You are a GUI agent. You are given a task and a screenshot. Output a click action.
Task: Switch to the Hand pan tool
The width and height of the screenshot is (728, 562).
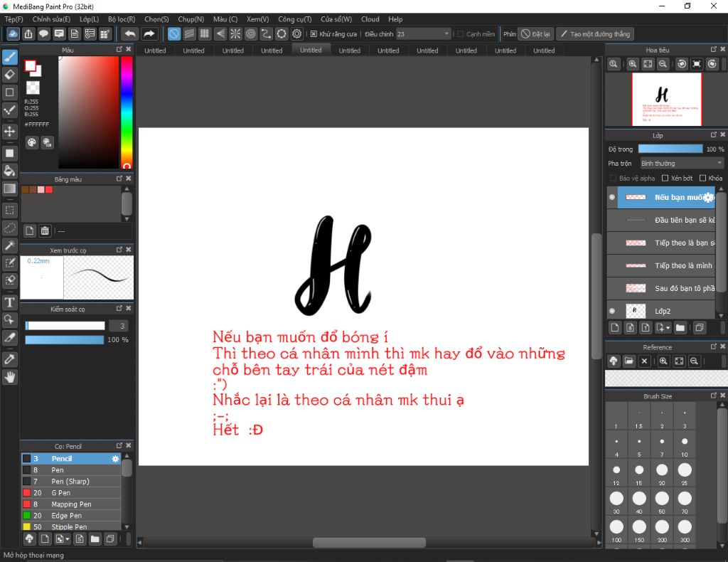pyautogui.click(x=10, y=377)
